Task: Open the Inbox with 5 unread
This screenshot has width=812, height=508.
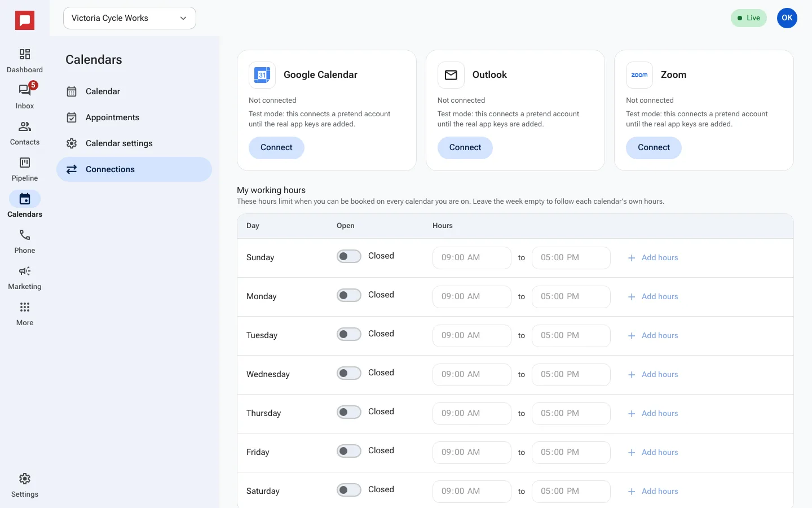Action: (x=25, y=97)
